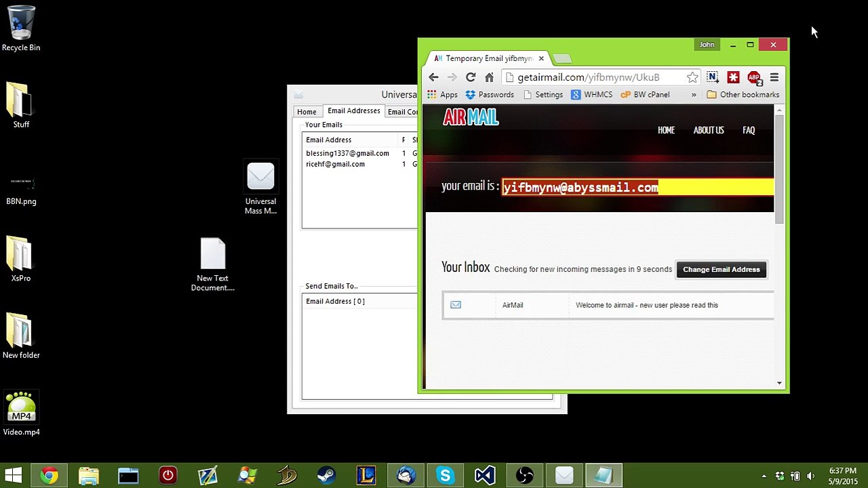Open File Explorer from the taskbar
The height and width of the screenshot is (488, 868).
89,476
